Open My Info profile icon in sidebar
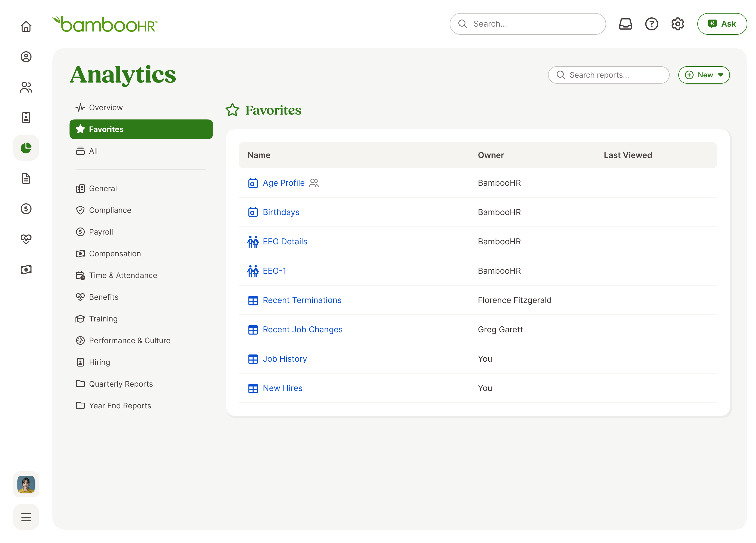The height and width of the screenshot is (543, 756). [x=26, y=57]
